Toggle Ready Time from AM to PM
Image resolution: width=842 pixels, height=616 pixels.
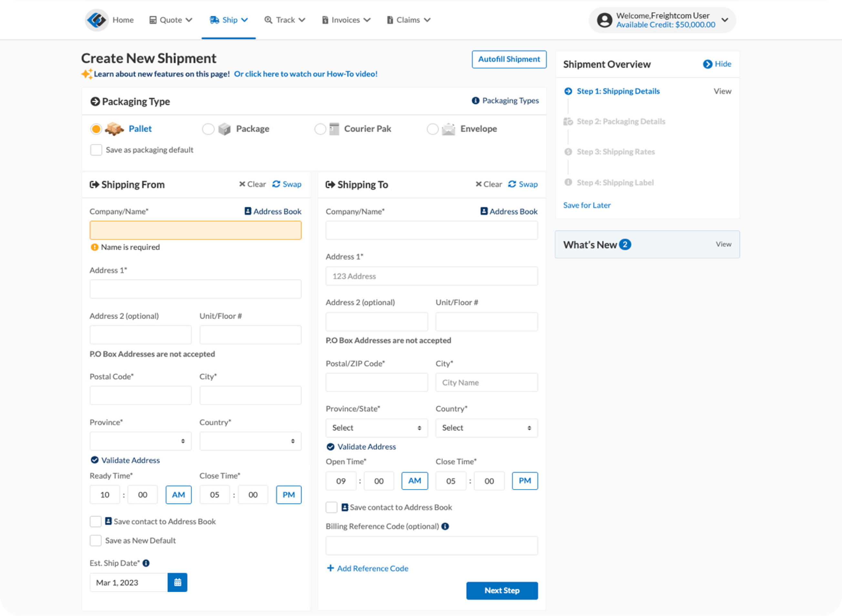(178, 494)
